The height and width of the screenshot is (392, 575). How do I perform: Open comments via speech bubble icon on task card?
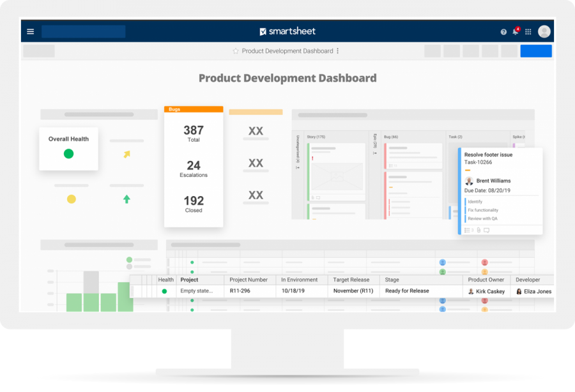pyautogui.click(x=487, y=230)
